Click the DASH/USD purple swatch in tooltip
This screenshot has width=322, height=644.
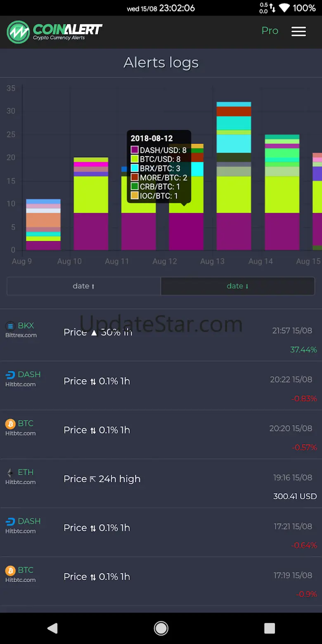pyautogui.click(x=135, y=150)
